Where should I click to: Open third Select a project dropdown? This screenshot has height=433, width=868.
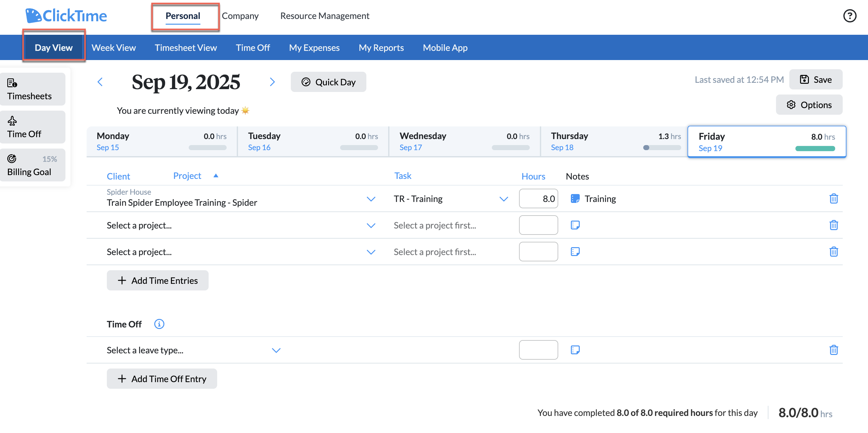point(371,252)
